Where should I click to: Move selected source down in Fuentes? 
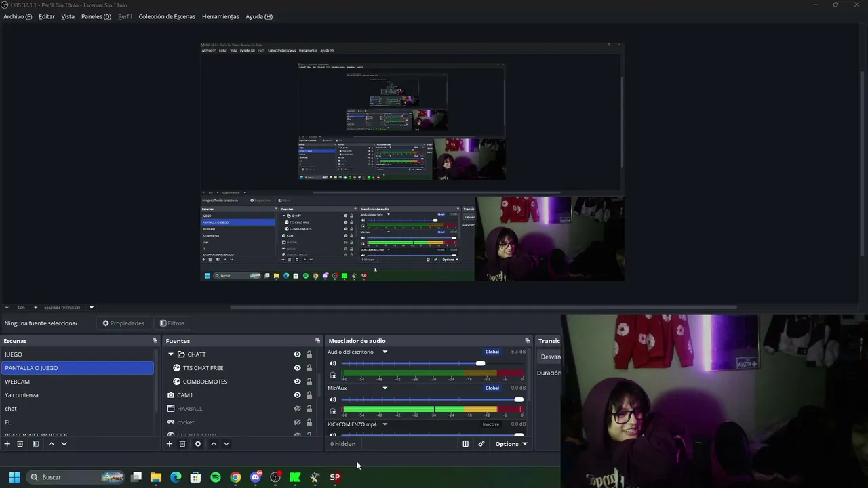(x=226, y=444)
